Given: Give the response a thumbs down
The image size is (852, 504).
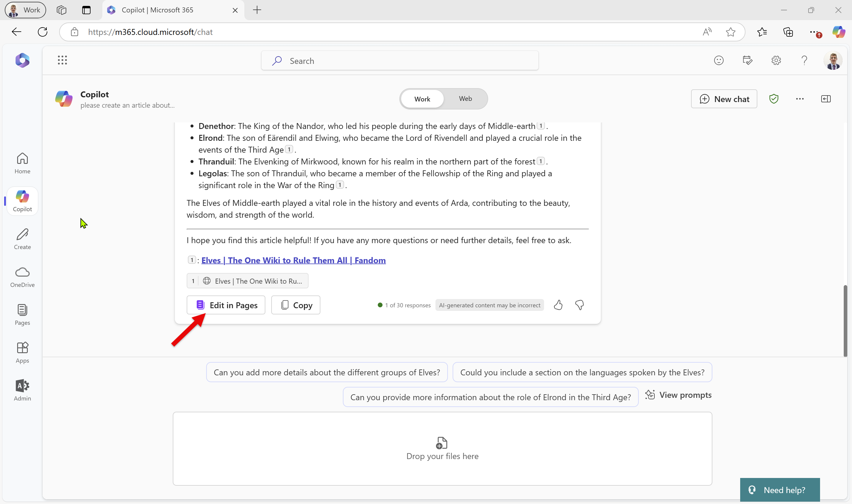Looking at the screenshot, I should (579, 305).
